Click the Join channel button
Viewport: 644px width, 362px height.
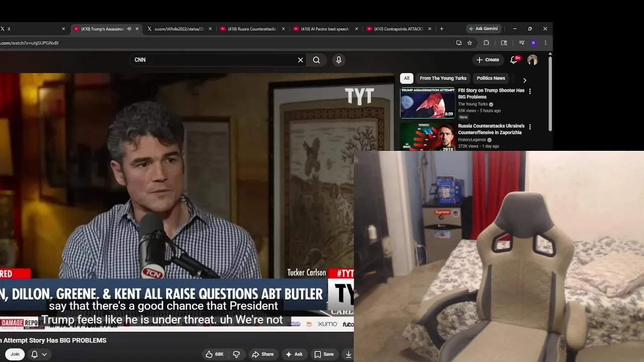tap(15, 354)
